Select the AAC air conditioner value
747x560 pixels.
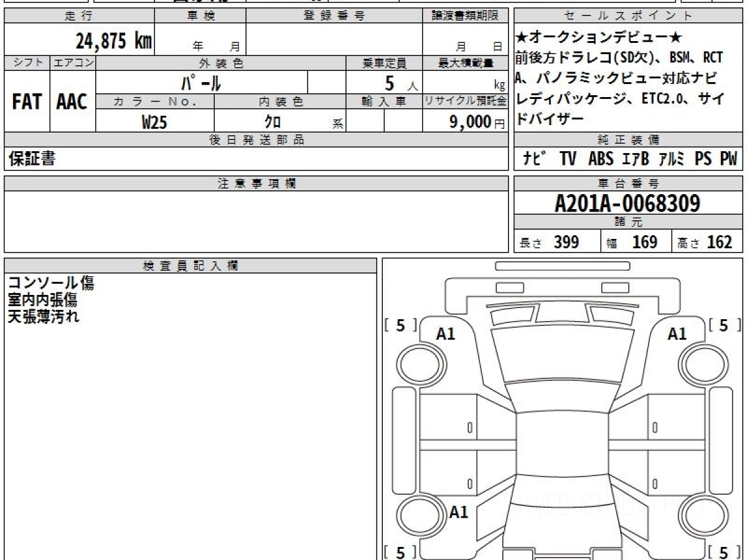tap(72, 102)
